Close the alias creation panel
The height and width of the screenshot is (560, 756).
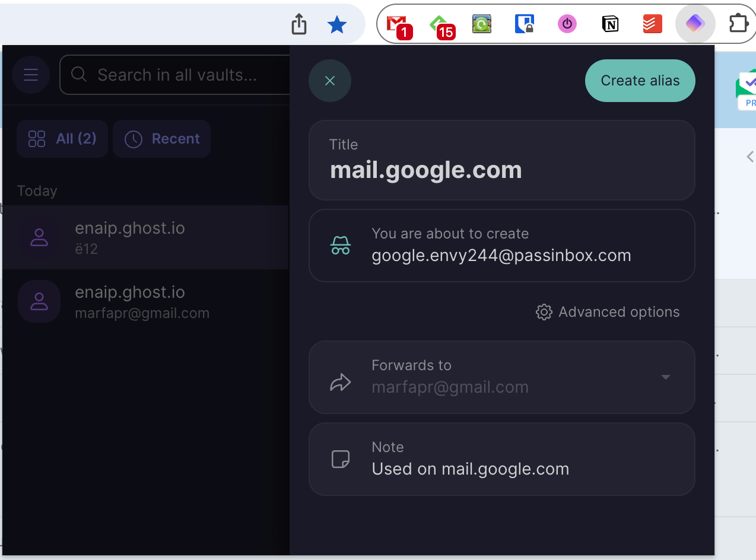[330, 81]
